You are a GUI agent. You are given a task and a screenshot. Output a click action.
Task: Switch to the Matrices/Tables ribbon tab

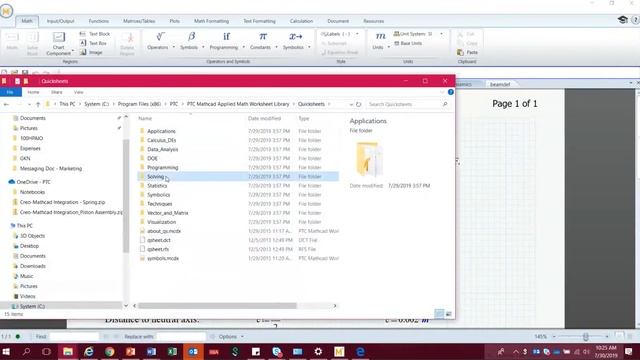(x=139, y=21)
